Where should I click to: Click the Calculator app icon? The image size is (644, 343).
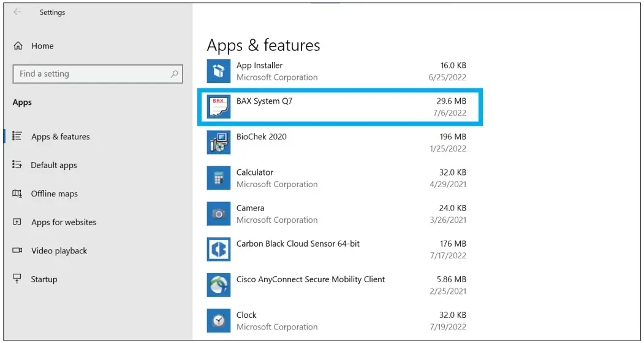(x=219, y=178)
